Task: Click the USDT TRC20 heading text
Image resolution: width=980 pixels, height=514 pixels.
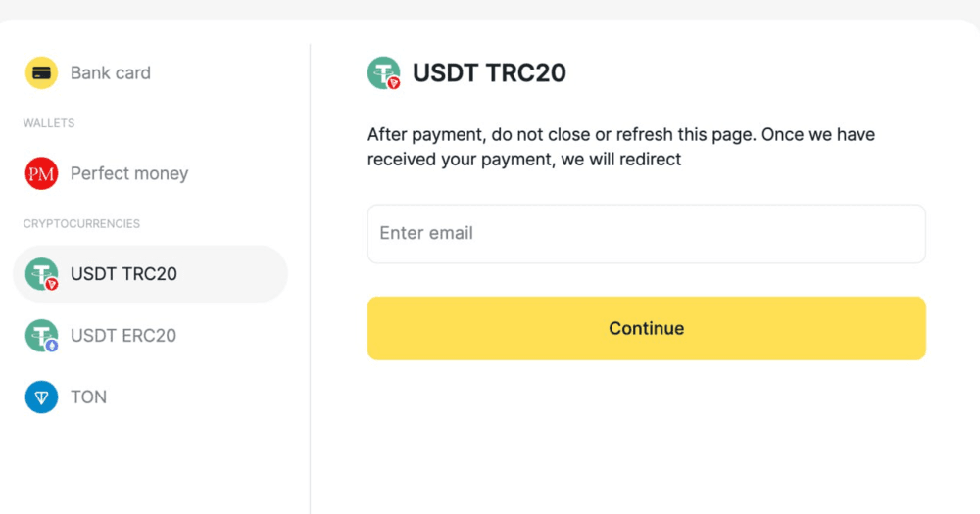Action: 489,72
